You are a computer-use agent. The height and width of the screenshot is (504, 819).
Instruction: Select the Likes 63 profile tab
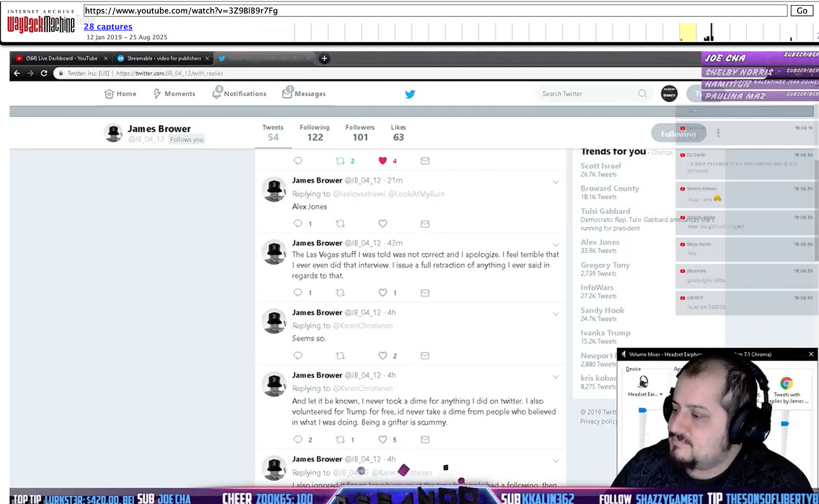coord(398,133)
